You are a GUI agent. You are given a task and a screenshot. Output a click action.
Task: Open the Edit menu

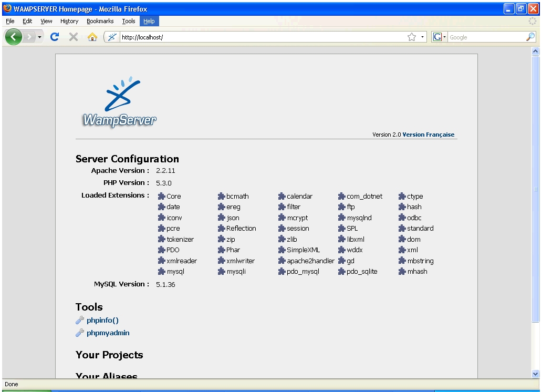point(27,21)
